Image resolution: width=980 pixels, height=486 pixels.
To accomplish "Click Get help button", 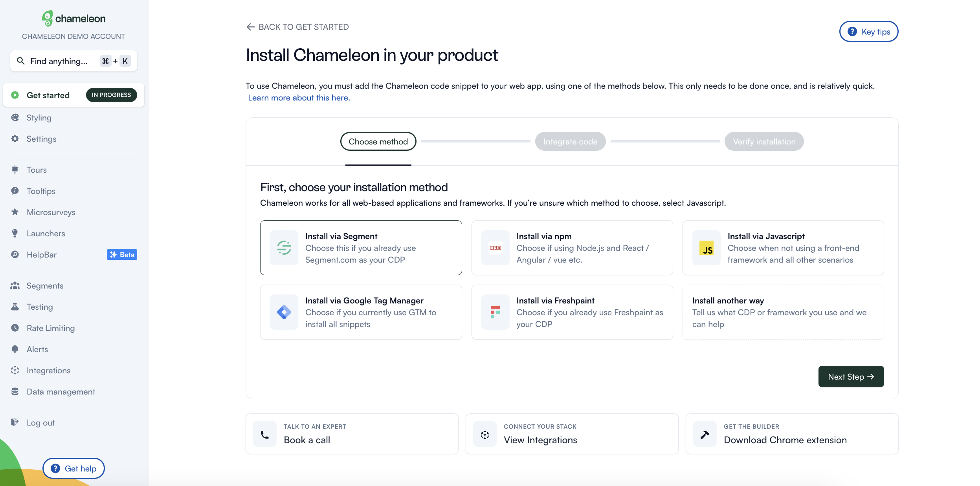I will [x=73, y=468].
